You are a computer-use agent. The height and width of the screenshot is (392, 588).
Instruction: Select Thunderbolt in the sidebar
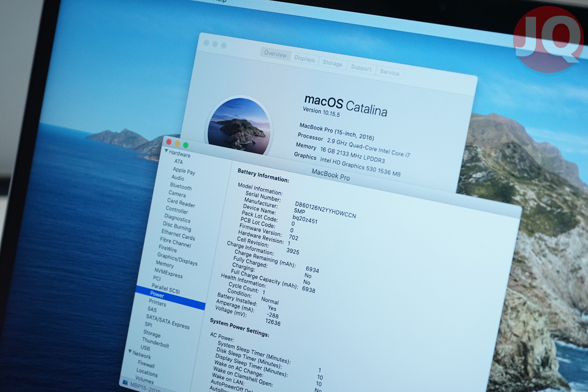pos(155,342)
